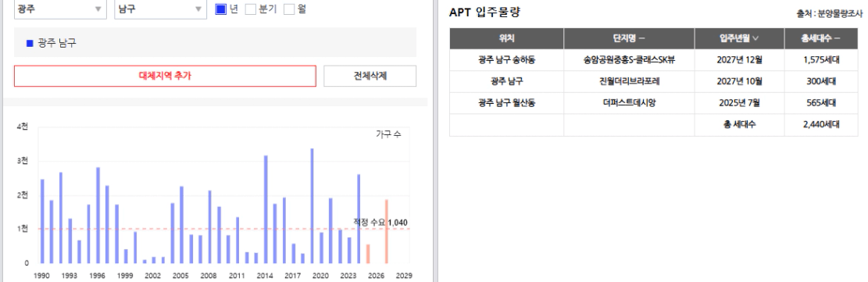Click the 가구 수 chart label

tap(388, 134)
